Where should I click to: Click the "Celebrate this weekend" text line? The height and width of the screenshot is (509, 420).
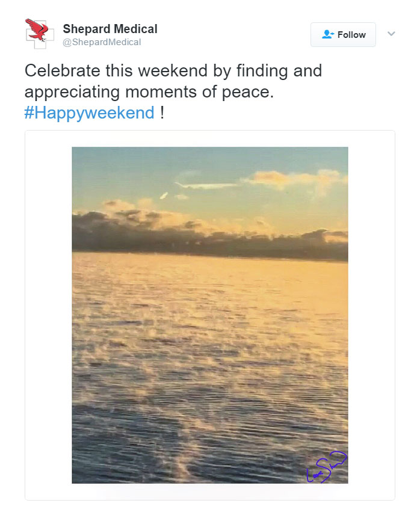pos(173,70)
